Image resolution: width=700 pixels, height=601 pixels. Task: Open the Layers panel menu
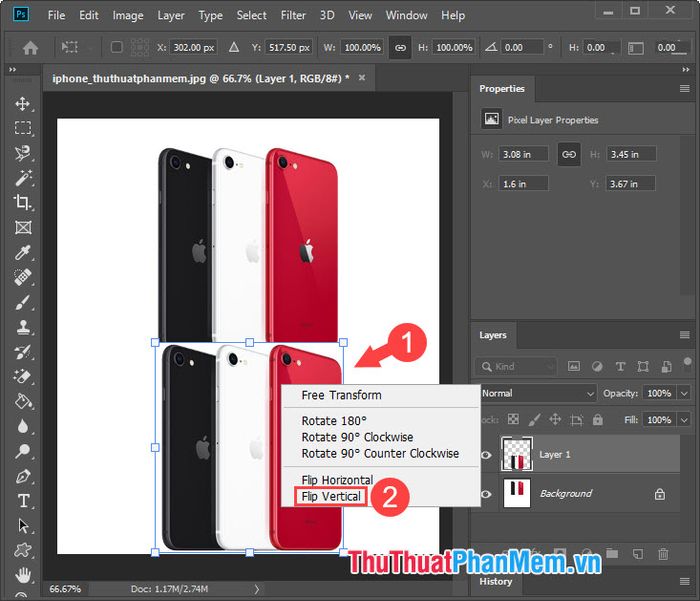point(684,335)
